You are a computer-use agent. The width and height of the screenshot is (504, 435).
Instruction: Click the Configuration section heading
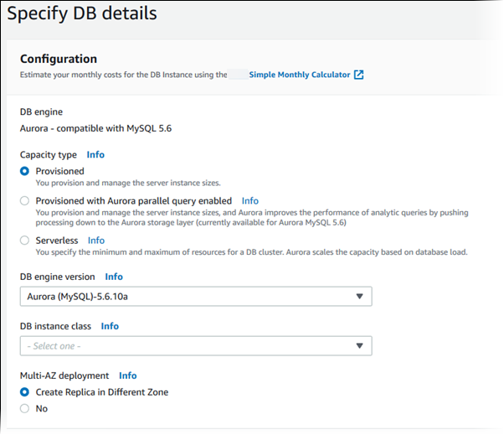click(59, 59)
